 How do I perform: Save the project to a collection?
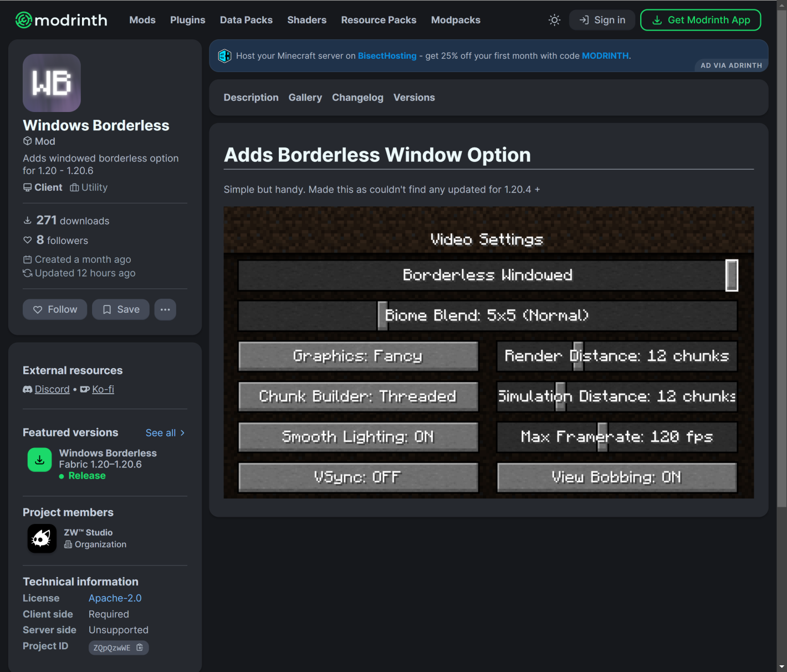pyautogui.click(x=121, y=309)
